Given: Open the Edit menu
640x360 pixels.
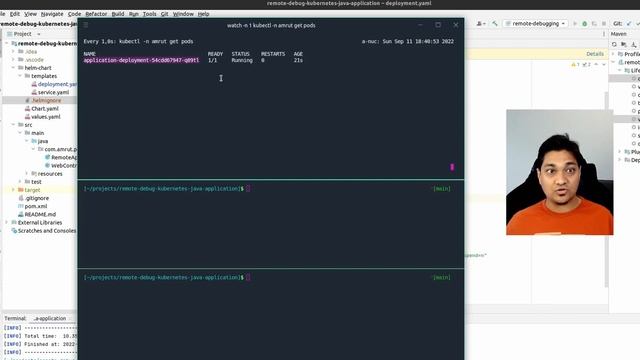Looking at the screenshot, I should [x=15, y=14].
